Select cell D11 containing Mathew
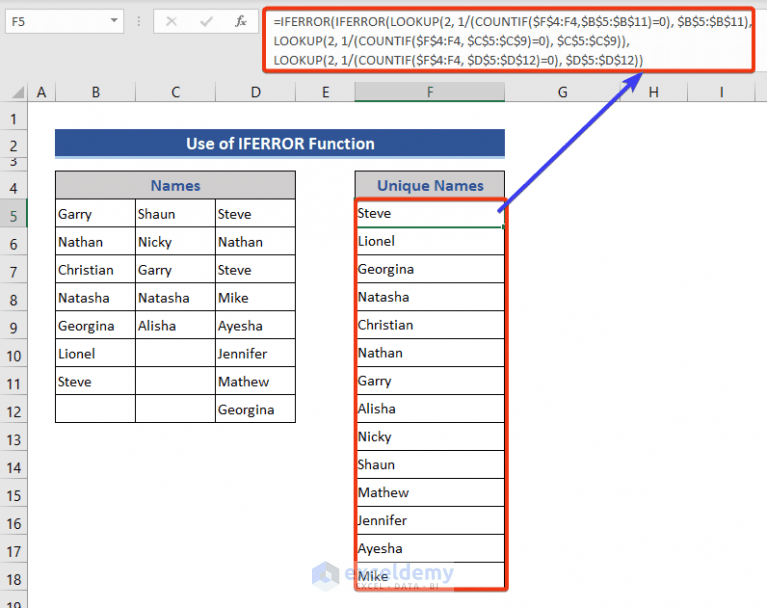The height and width of the screenshot is (608, 767). click(x=255, y=381)
